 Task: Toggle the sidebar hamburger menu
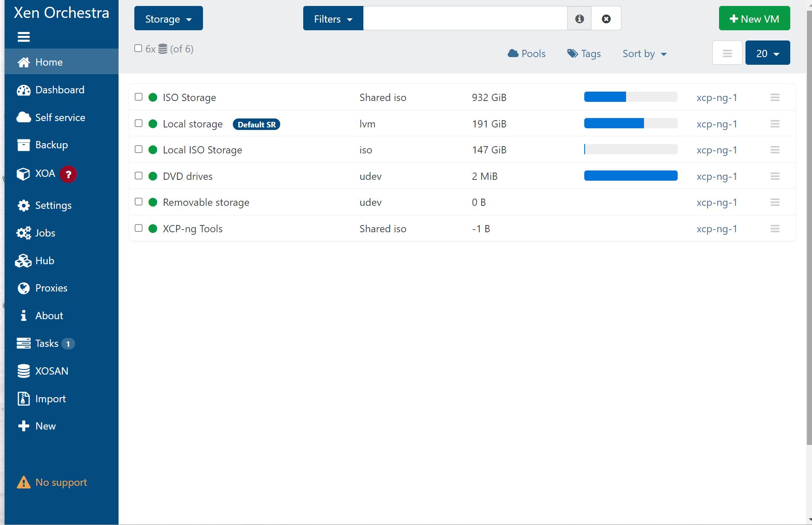pos(23,37)
